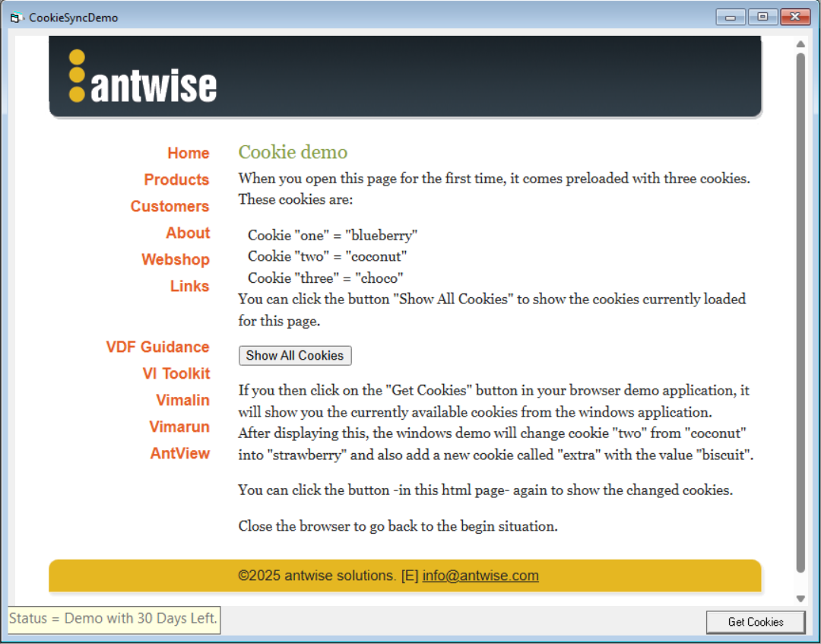The width and height of the screenshot is (821, 644).
Task: Select the About link in sidebar
Action: click(188, 233)
